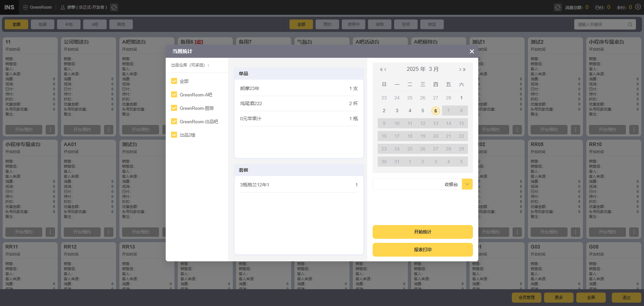Image resolution: width=644 pixels, height=306 pixels.
Task: Select the 包厢 area tab
Action: 43,24
